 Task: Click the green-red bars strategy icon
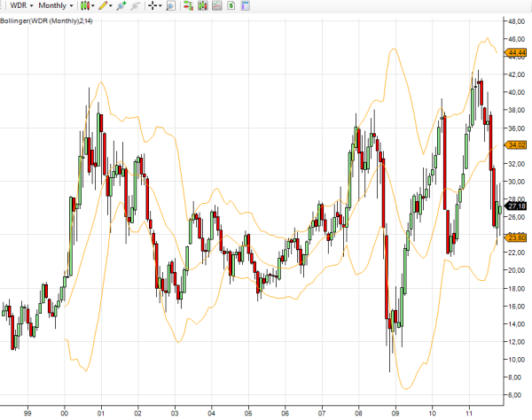tap(188, 5)
